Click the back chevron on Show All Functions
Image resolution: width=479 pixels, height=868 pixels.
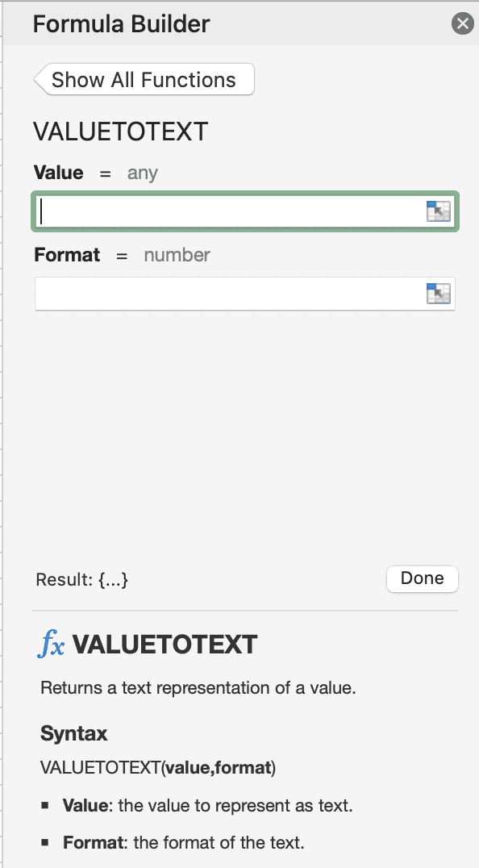43,79
